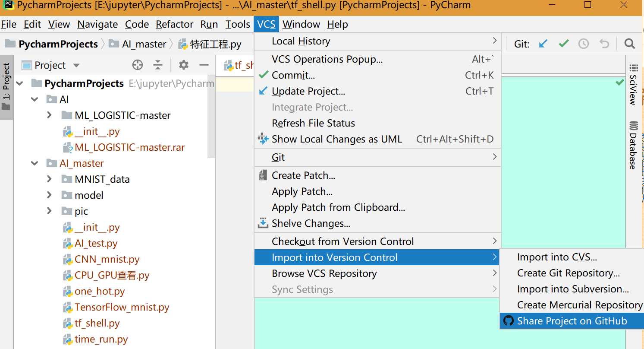Viewport: 644px width, 349px height.
Task: Open the View menu
Action: click(x=59, y=24)
